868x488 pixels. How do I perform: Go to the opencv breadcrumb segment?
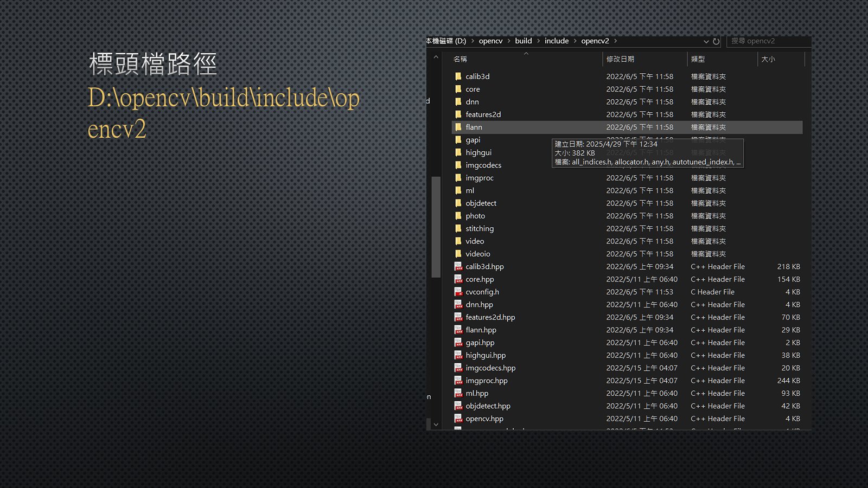[x=490, y=41]
